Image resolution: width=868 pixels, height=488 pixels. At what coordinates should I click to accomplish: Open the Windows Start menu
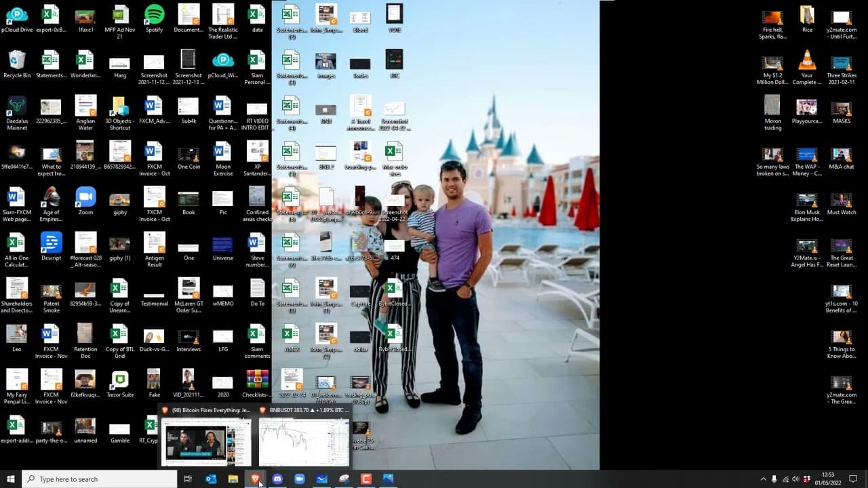[11, 479]
